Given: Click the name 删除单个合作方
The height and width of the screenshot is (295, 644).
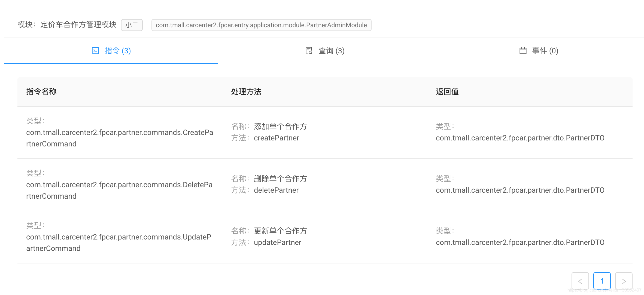Looking at the screenshot, I should pos(280,179).
